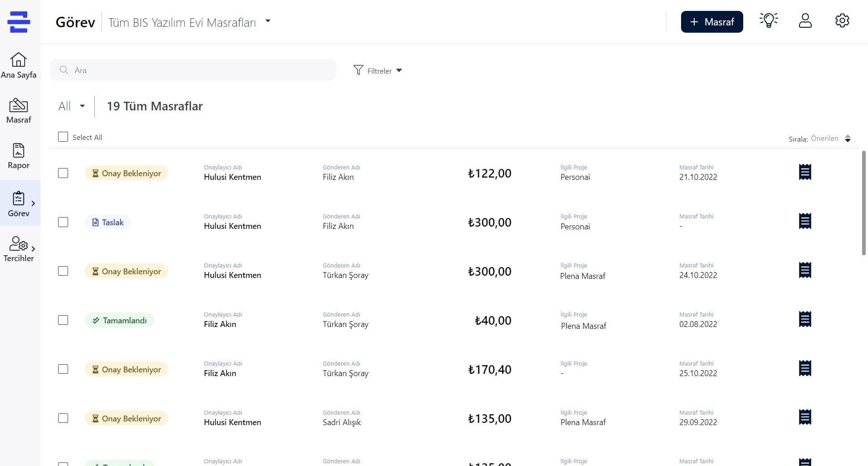The image size is (868, 466).
Task: Tick checkbox for the Taslak expense
Action: [63, 222]
